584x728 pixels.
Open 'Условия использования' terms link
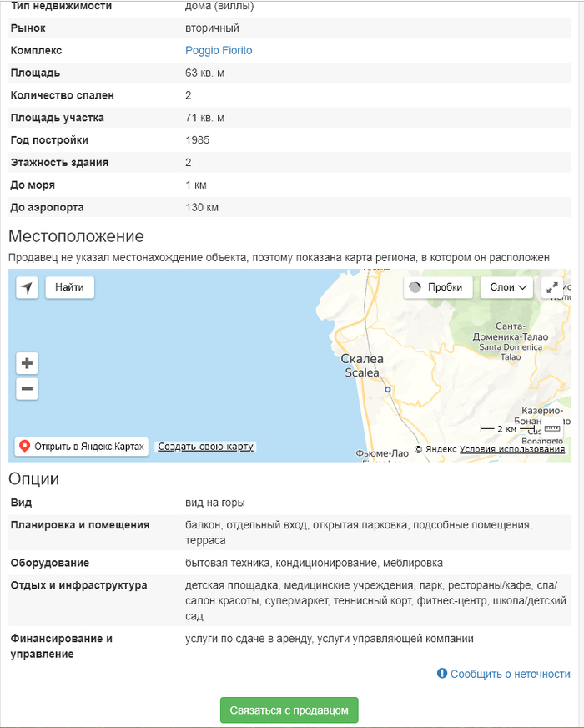pos(512,449)
